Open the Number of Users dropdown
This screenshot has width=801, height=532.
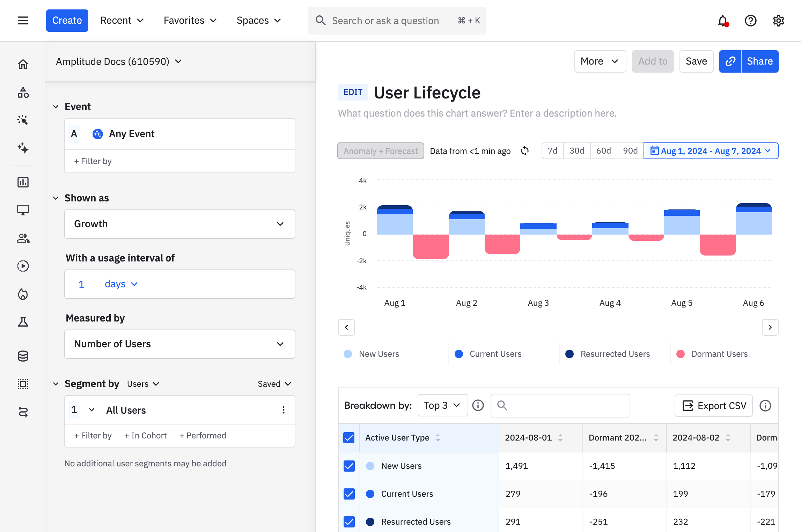click(179, 344)
